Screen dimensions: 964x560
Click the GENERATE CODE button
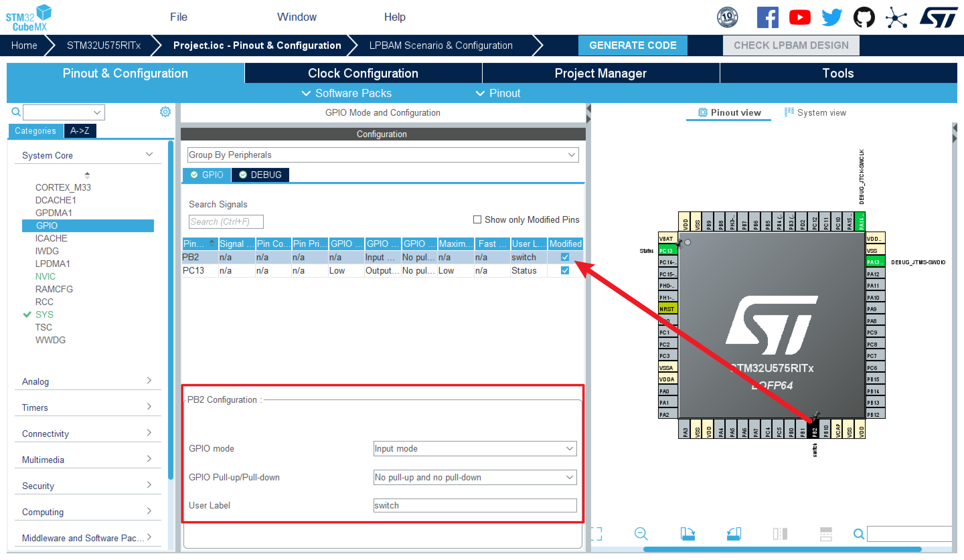[x=632, y=45]
